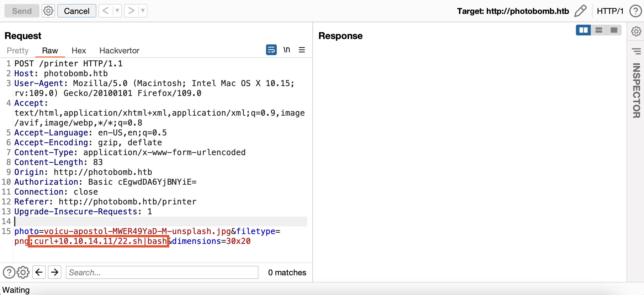Open Inspector settings gear icon

point(636,32)
